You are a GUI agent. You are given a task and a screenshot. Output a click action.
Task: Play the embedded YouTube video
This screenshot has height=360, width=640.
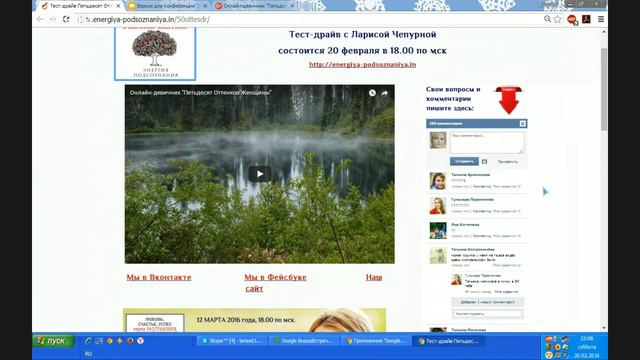coord(260,174)
